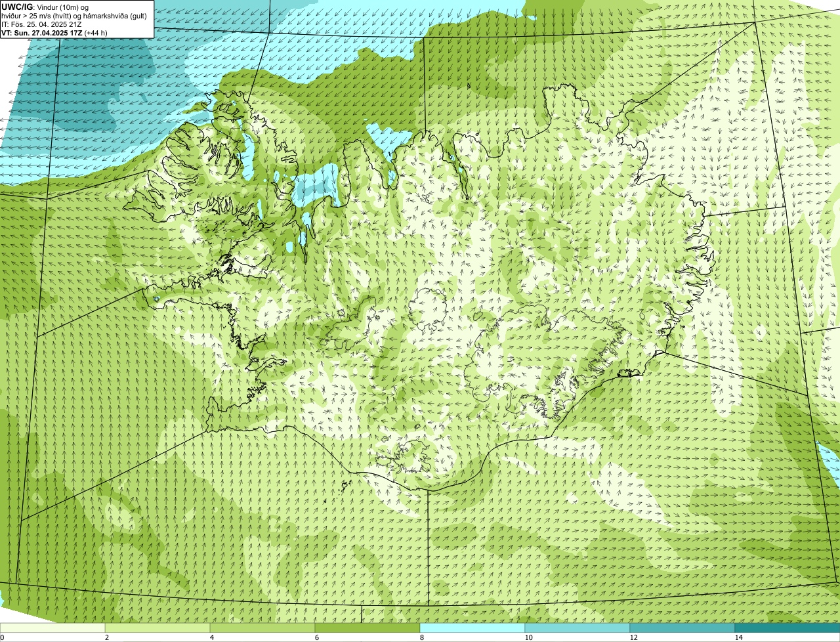The width and height of the screenshot is (840, 642).
Task: Click the '2' label on the color scale
Action: tap(106, 637)
